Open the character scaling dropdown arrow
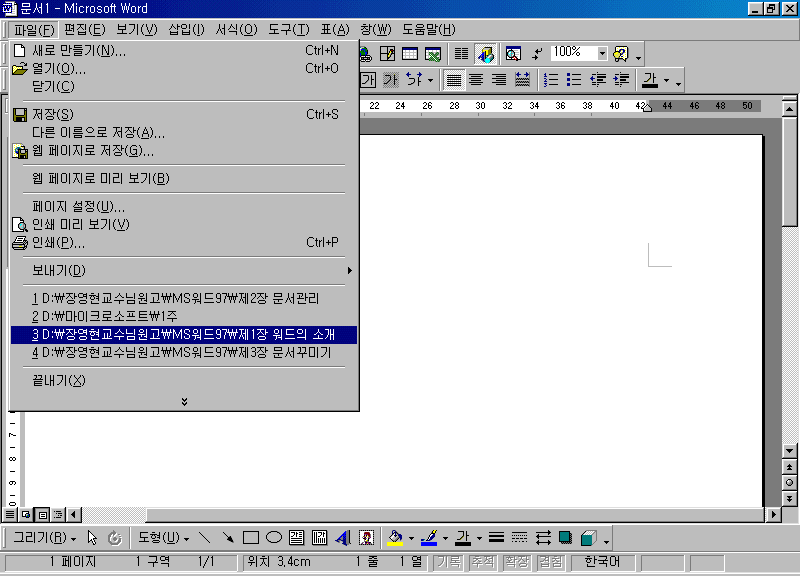800x576 pixels. point(430,81)
